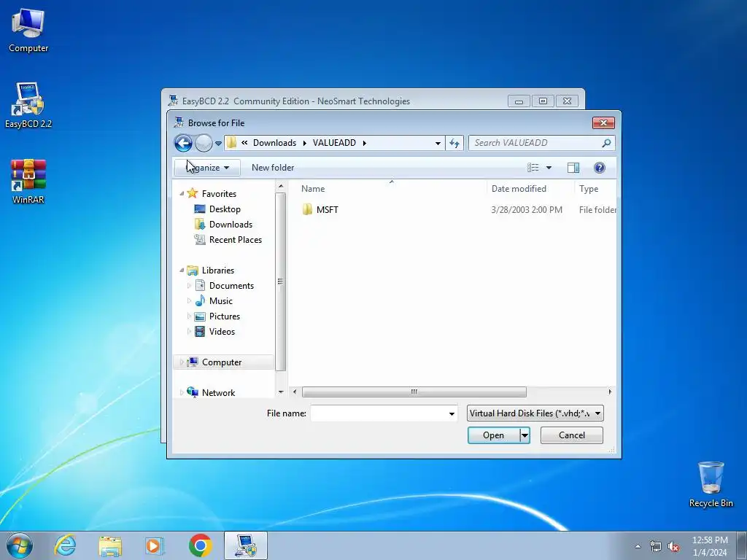This screenshot has height=560, width=747.
Task: Click the network tray icon
Action: (x=656, y=546)
